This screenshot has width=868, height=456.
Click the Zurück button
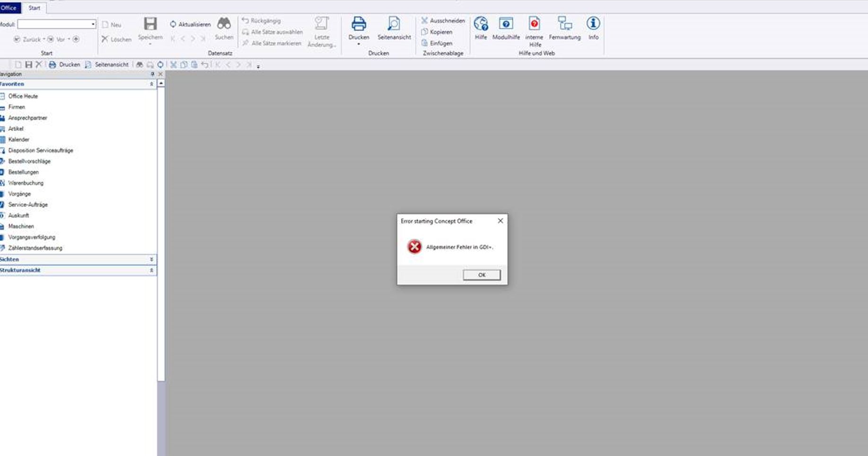pyautogui.click(x=27, y=39)
